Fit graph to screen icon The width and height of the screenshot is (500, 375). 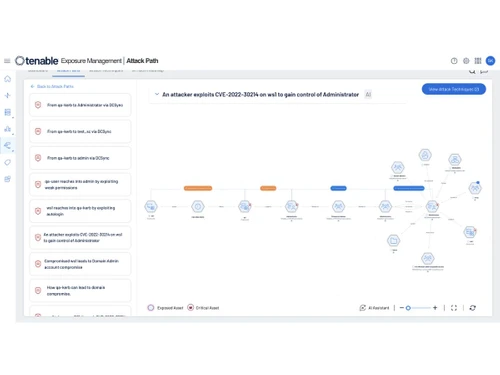coord(454,308)
